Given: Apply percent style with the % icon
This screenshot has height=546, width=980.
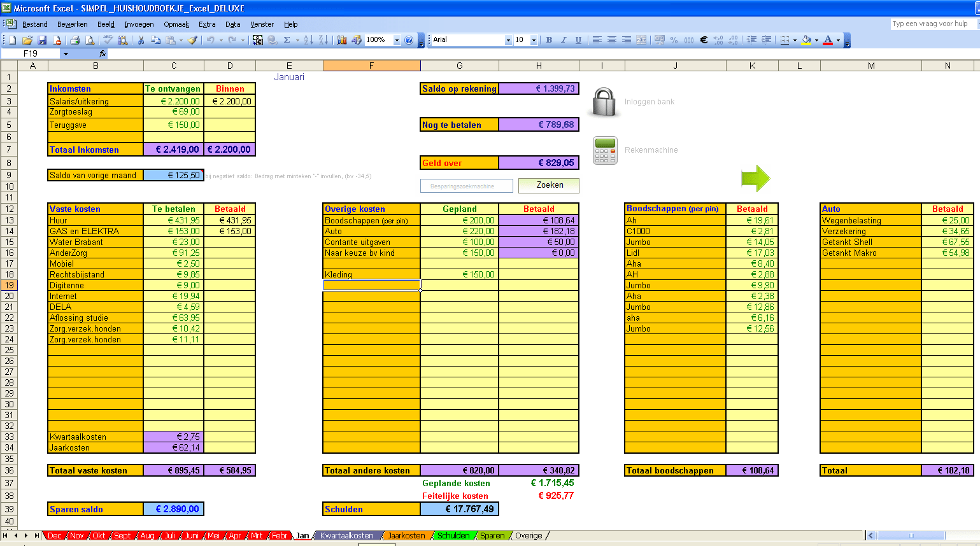Looking at the screenshot, I should pyautogui.click(x=674, y=40).
